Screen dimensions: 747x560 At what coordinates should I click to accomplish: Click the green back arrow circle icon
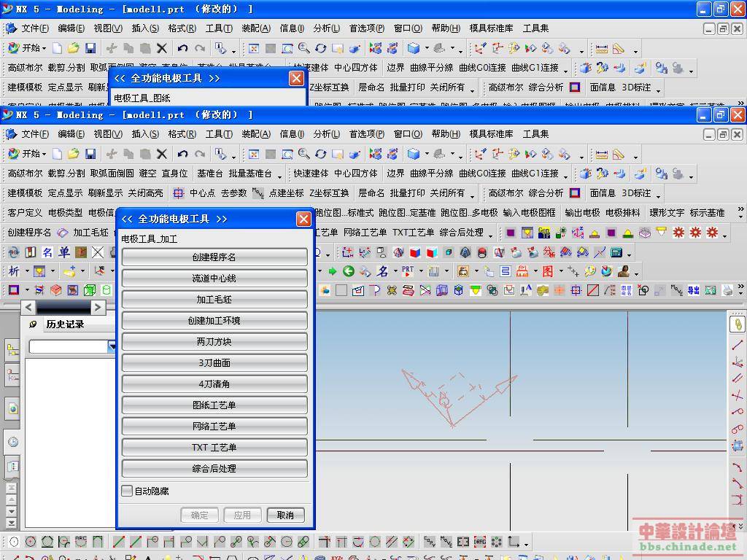click(x=349, y=271)
